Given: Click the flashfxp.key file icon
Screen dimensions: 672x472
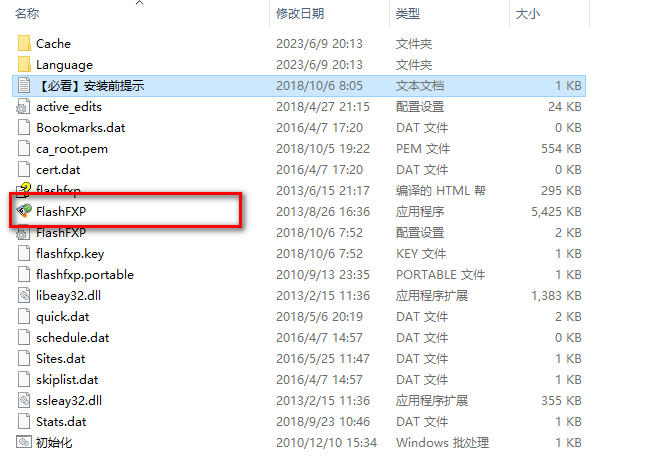Looking at the screenshot, I should (24, 253).
